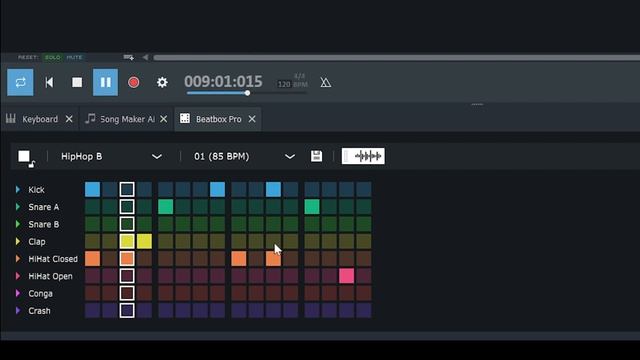640x360 pixels.
Task: Open the 01 (85 BPM) pattern dropdown
Action: 244,156
